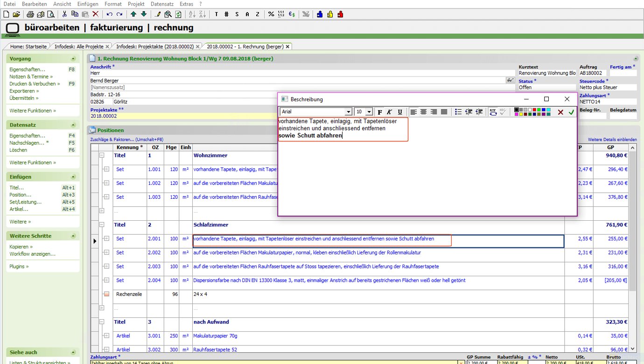Image resolution: width=644 pixels, height=364 pixels.
Task: Open the font size 10 dropdown
Action: click(x=369, y=112)
